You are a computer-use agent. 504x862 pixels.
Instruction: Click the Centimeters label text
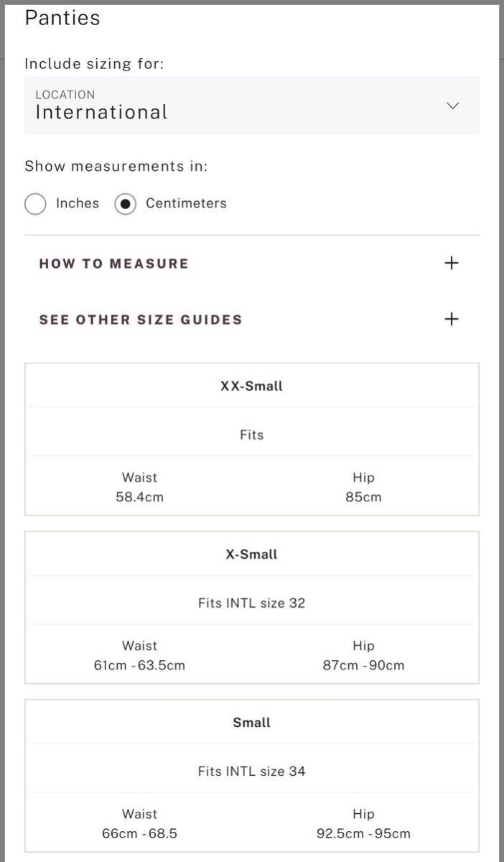click(186, 203)
